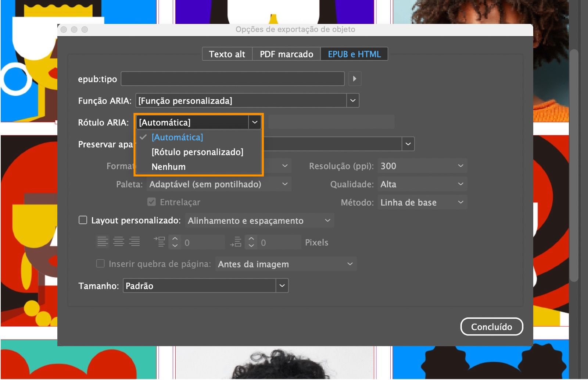Select the align right icon
588x380 pixels.
pos(135,241)
